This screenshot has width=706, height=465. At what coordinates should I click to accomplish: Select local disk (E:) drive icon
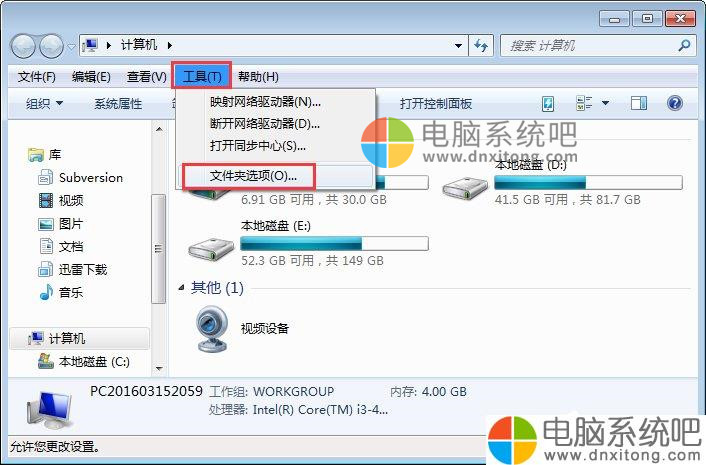point(211,248)
